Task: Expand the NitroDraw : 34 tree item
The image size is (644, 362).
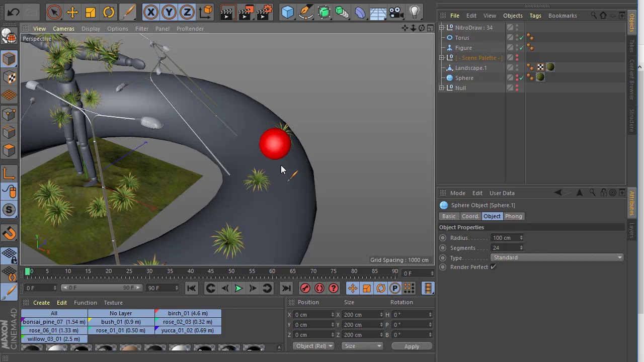Action: (442, 27)
